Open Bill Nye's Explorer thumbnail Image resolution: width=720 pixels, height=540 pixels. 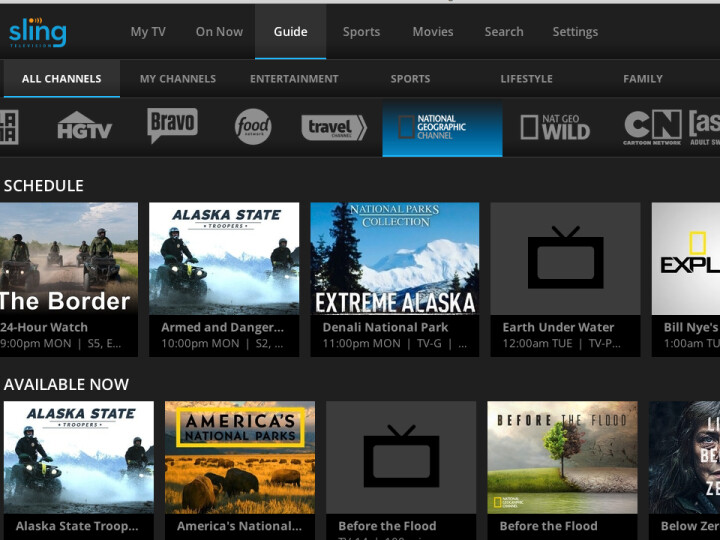point(686,259)
